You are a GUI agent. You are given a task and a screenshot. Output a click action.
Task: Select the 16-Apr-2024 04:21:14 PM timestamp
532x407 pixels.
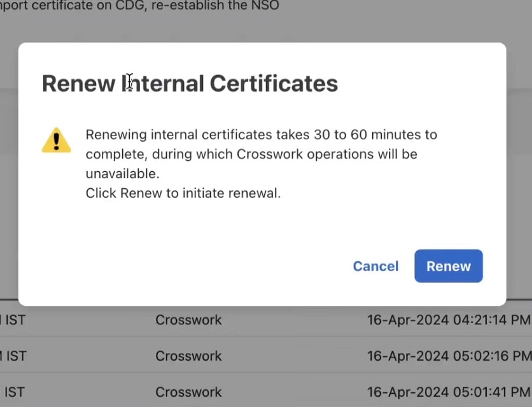pos(449,320)
